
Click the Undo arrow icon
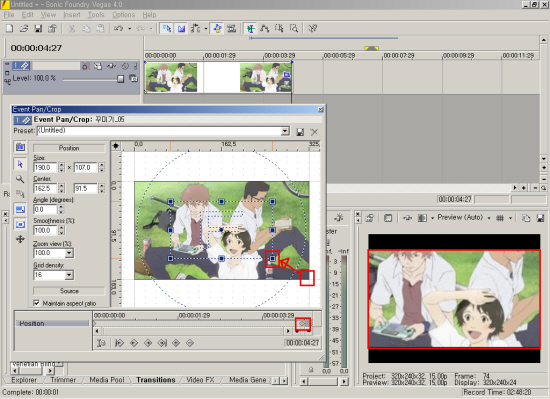tap(118, 28)
